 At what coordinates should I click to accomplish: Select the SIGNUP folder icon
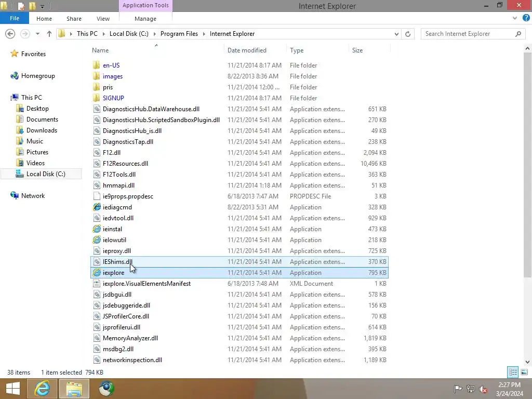[96, 98]
